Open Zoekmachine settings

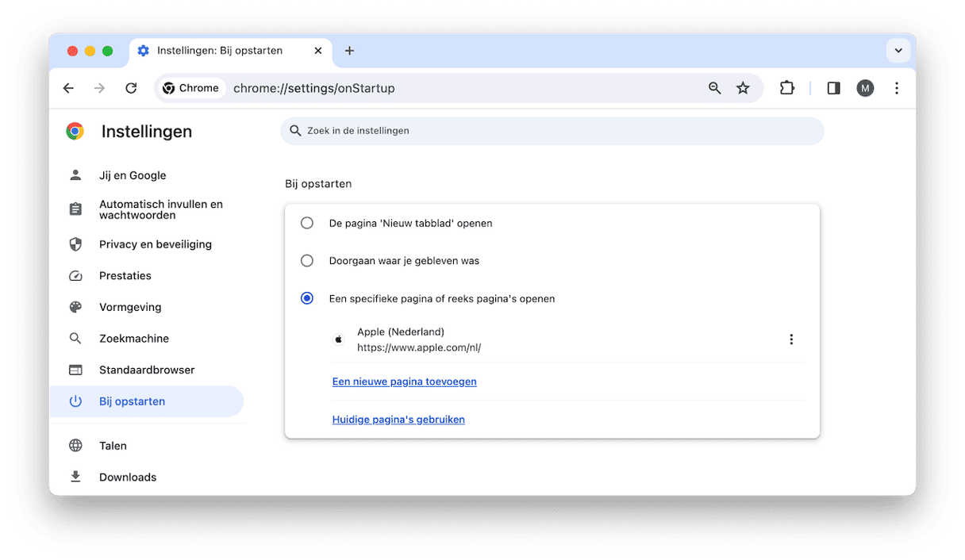click(147, 339)
